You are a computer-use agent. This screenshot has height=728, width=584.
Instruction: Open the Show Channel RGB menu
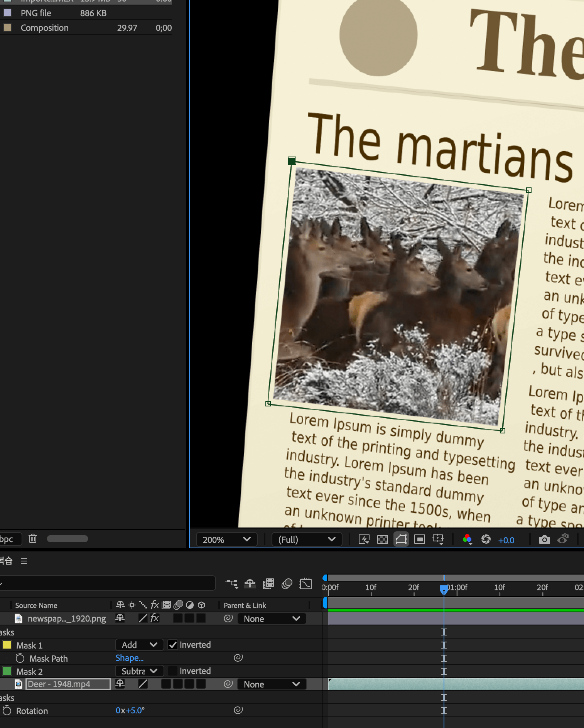coord(468,539)
